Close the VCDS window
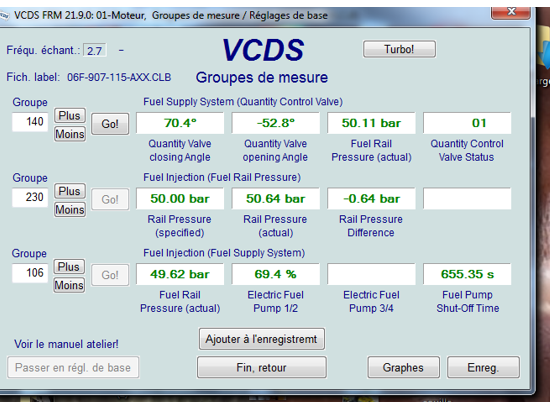The height and width of the screenshot is (402, 550). tap(511, 12)
